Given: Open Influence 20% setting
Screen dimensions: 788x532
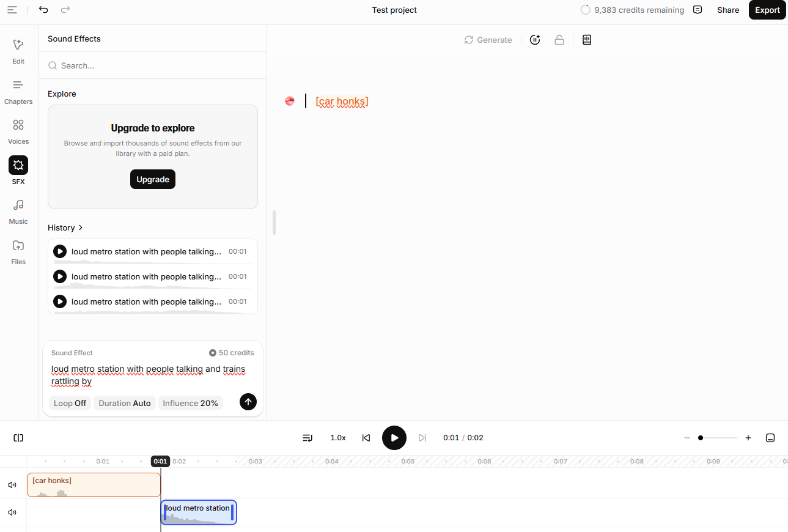Looking at the screenshot, I should (x=190, y=403).
